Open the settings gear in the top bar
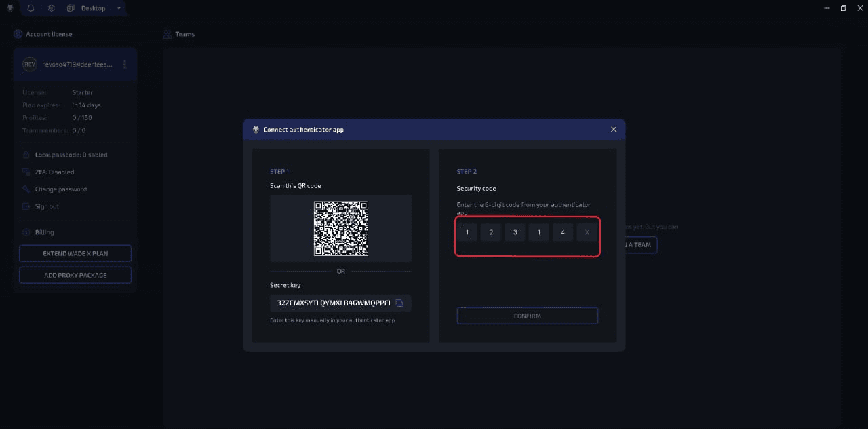The width and height of the screenshot is (868, 429). coord(52,8)
